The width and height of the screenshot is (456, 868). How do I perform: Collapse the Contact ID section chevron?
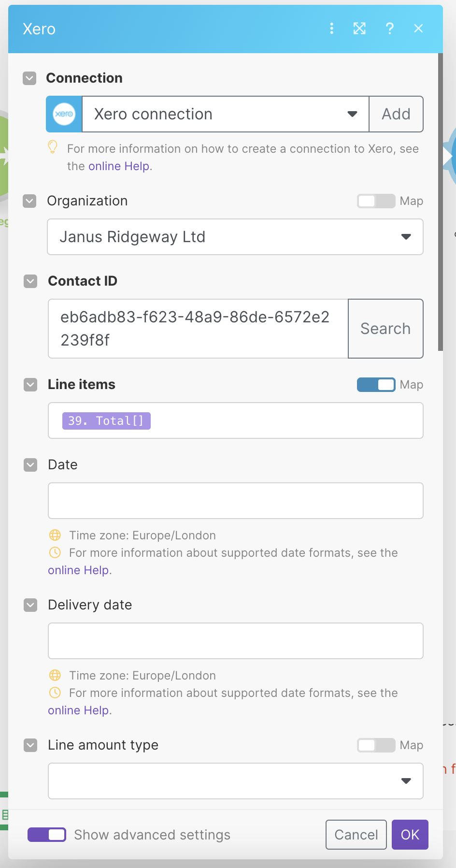(31, 281)
